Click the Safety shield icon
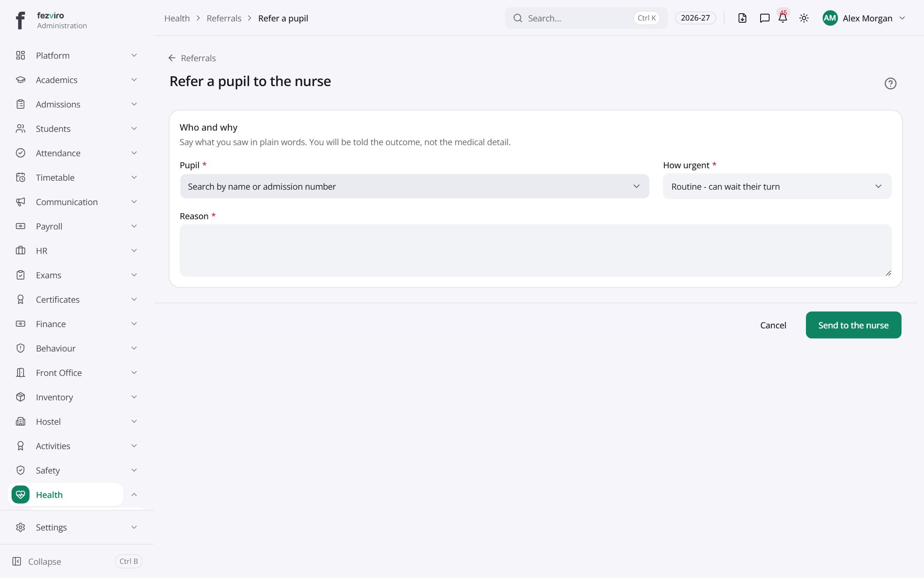Image resolution: width=924 pixels, height=578 pixels. pyautogui.click(x=21, y=470)
